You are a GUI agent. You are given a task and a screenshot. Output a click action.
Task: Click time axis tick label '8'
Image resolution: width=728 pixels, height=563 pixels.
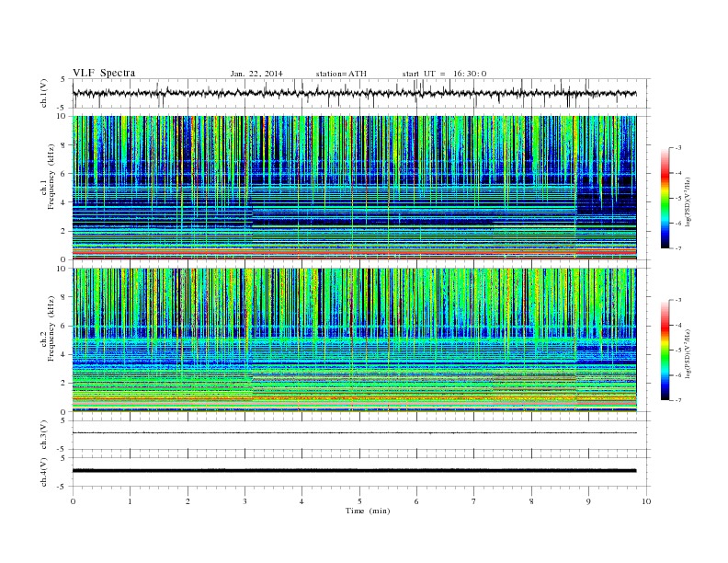[531, 501]
